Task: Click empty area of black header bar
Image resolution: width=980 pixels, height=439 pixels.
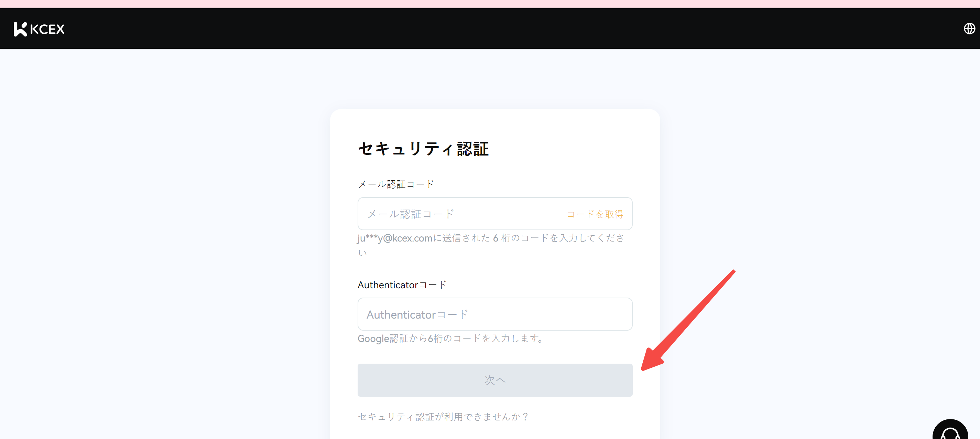Action: click(x=490, y=29)
